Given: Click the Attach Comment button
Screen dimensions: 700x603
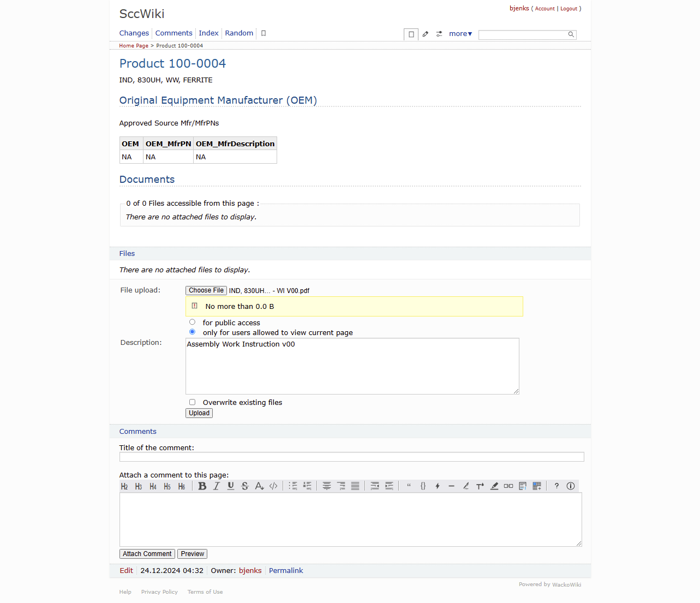Looking at the screenshot, I should click(x=147, y=554).
